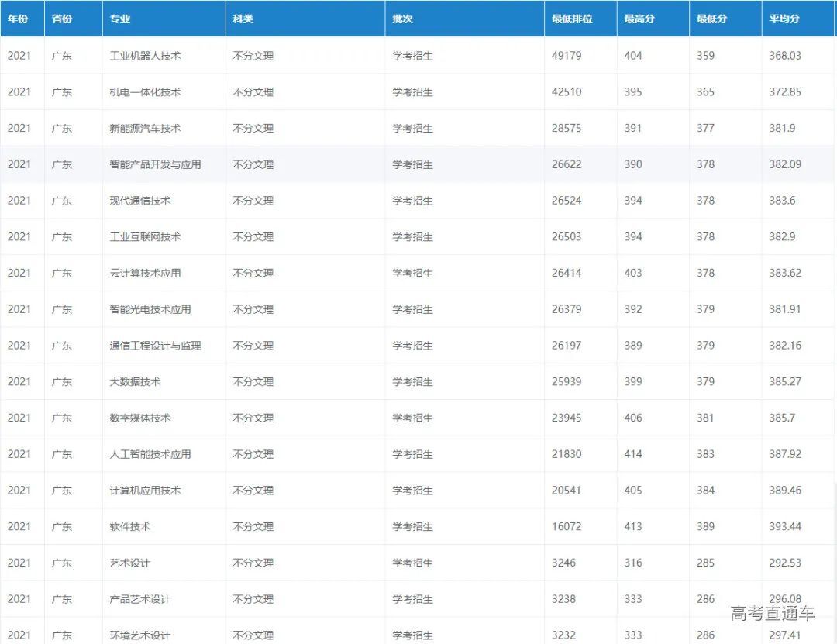Click the 省份 column header

point(62,19)
